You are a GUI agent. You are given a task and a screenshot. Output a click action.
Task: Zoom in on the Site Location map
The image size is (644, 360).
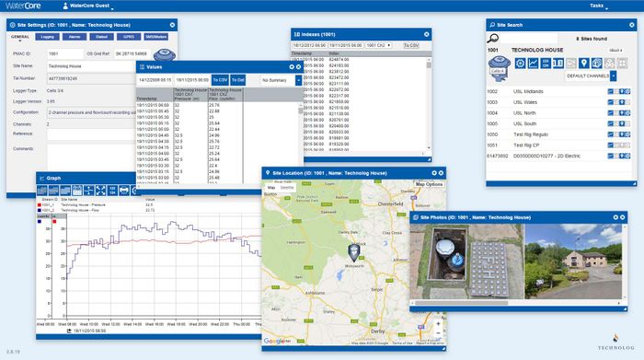pos(438,324)
